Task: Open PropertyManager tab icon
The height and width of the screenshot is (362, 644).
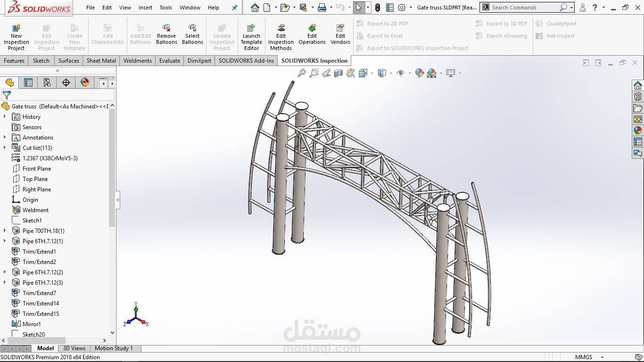Action: click(x=28, y=83)
